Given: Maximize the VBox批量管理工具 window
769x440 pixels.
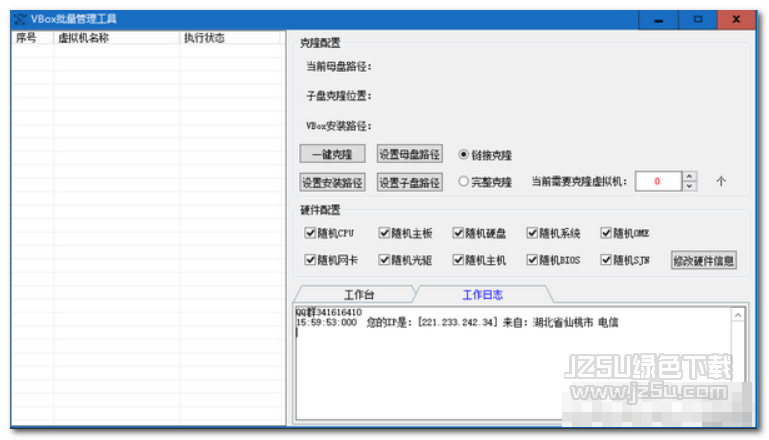Looking at the screenshot, I should point(698,20).
